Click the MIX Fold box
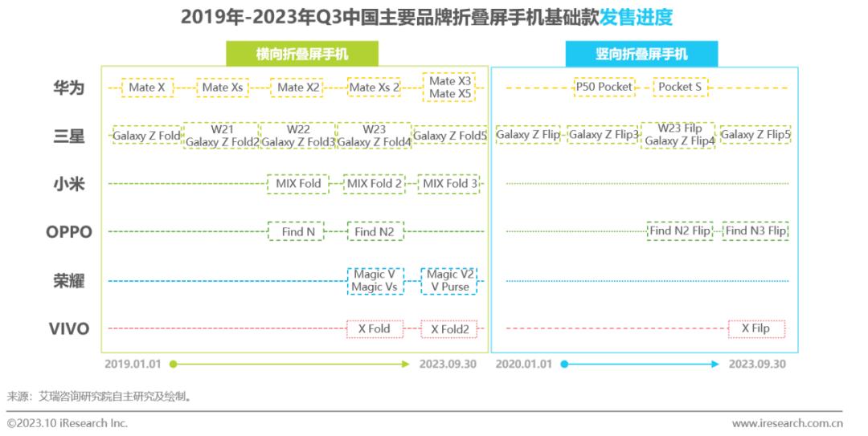The image size is (868, 436). tap(298, 184)
